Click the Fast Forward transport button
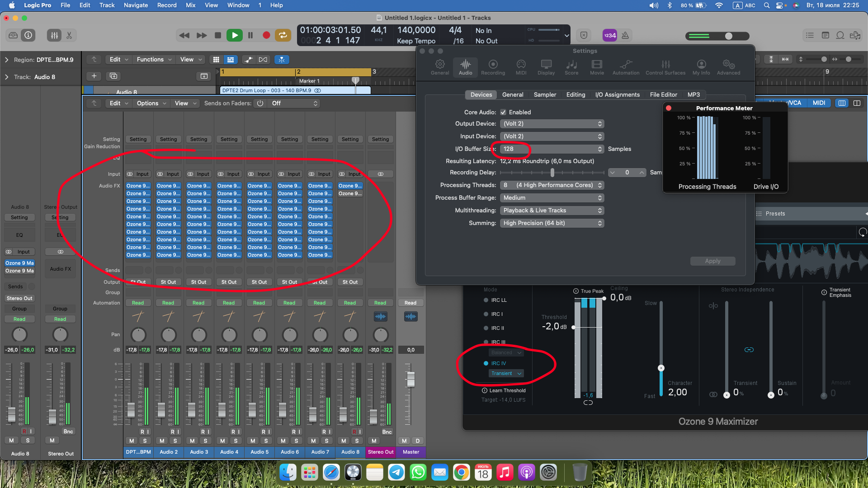The height and width of the screenshot is (488, 868). [x=202, y=35]
